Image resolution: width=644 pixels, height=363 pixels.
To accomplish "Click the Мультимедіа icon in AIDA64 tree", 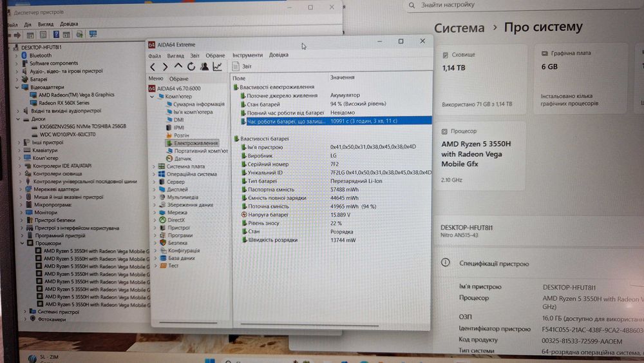I will [x=162, y=197].
